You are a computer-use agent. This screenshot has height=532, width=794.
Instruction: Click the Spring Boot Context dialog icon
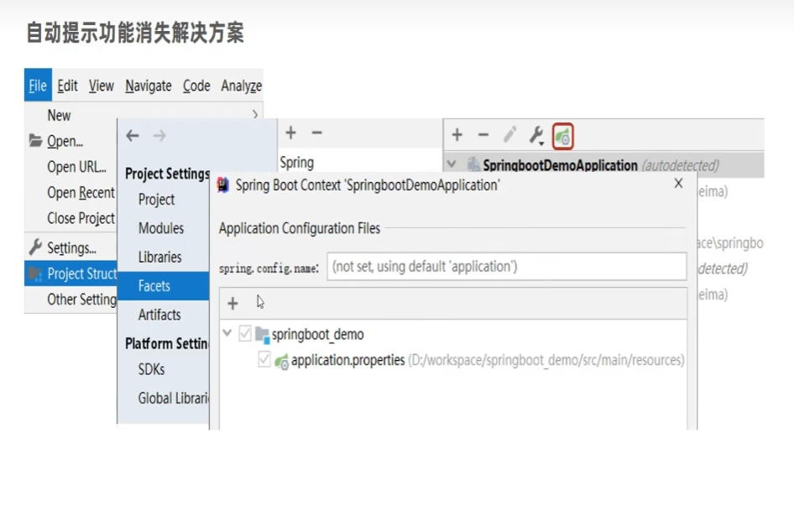222,185
